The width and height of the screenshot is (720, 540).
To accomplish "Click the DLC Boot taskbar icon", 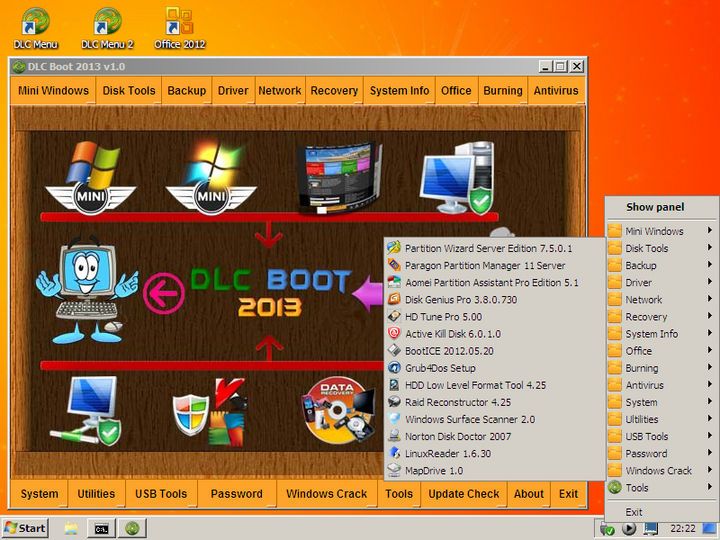I will click(x=132, y=529).
